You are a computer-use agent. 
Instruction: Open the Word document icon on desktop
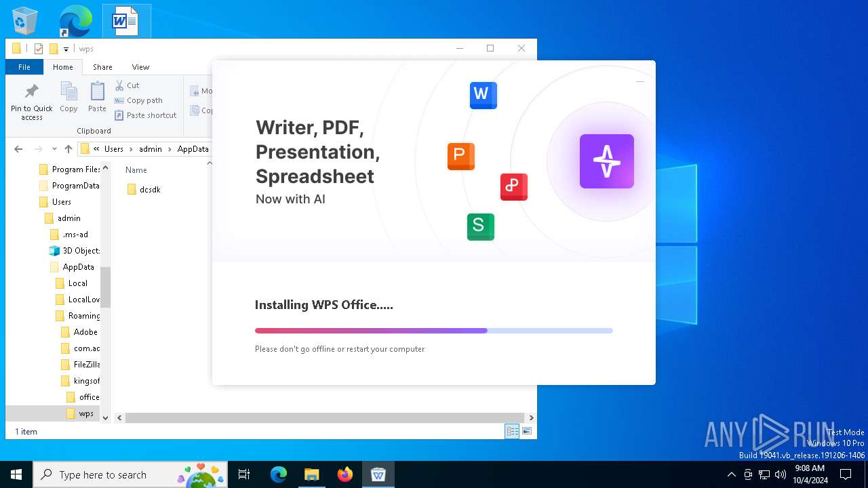(x=125, y=21)
